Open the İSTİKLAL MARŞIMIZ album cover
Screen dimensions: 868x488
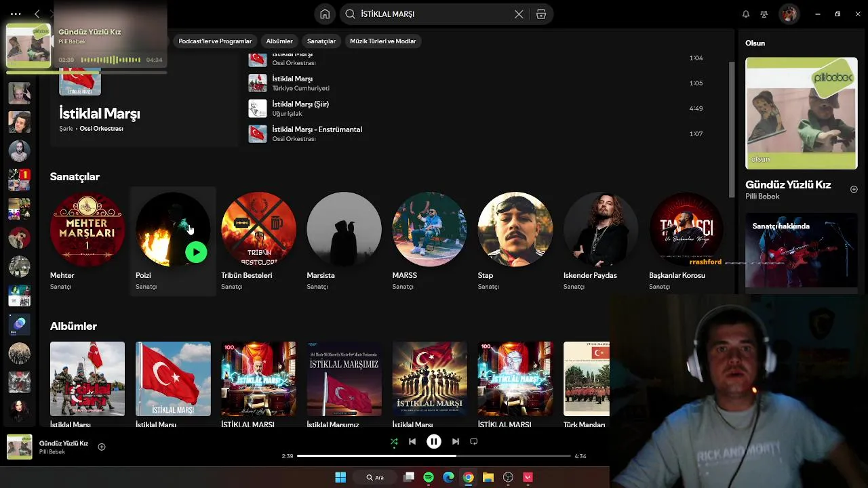344,379
